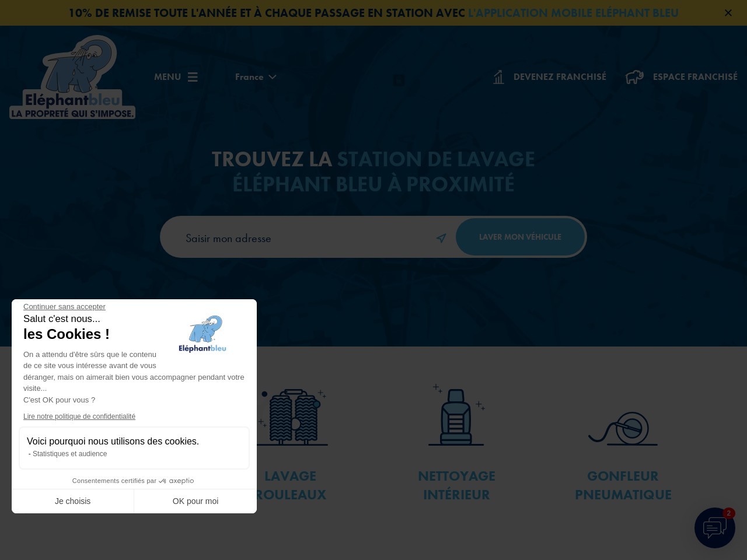Click the axeptio certification logo
The height and width of the screenshot is (560, 747).
(176, 481)
